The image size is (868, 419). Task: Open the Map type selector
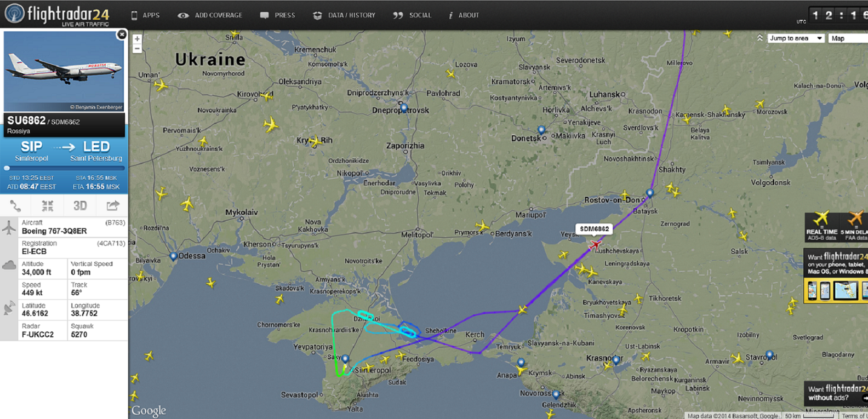[847, 38]
